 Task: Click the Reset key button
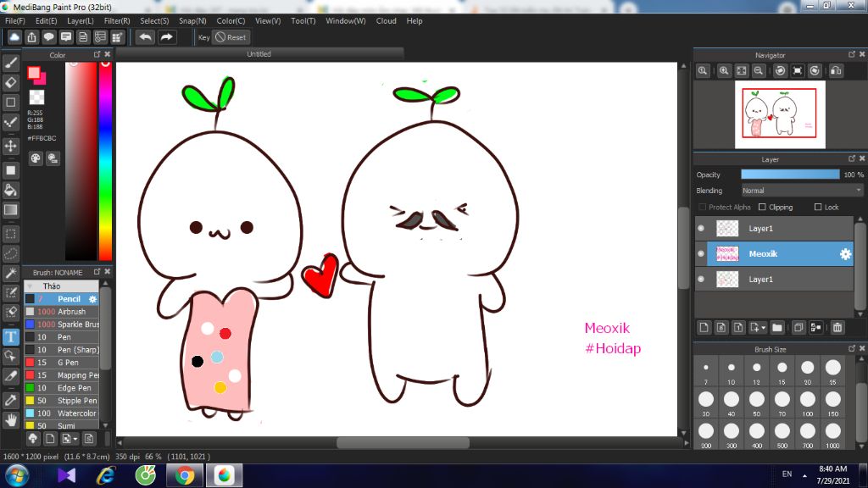point(231,37)
